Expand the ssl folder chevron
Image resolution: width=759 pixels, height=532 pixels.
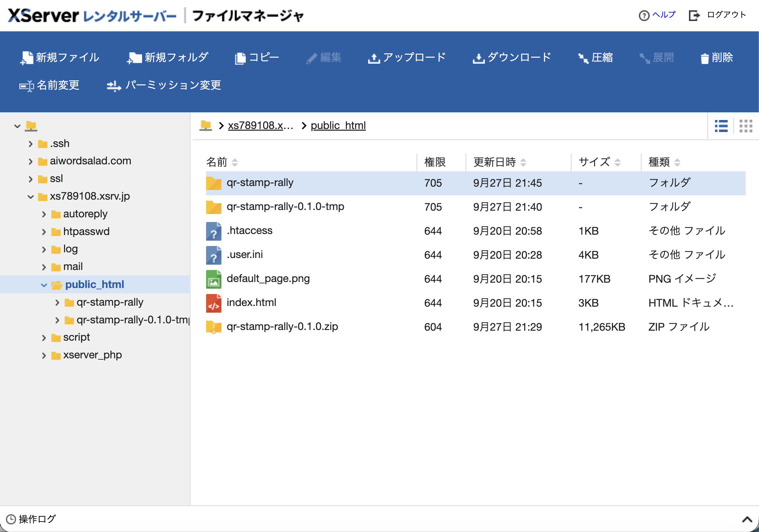30,179
